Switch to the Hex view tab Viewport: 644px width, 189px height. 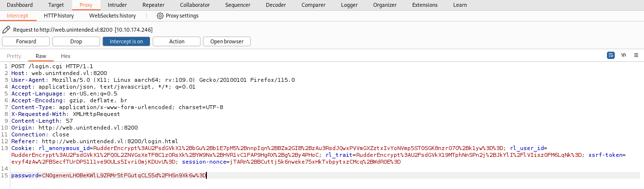coord(65,56)
